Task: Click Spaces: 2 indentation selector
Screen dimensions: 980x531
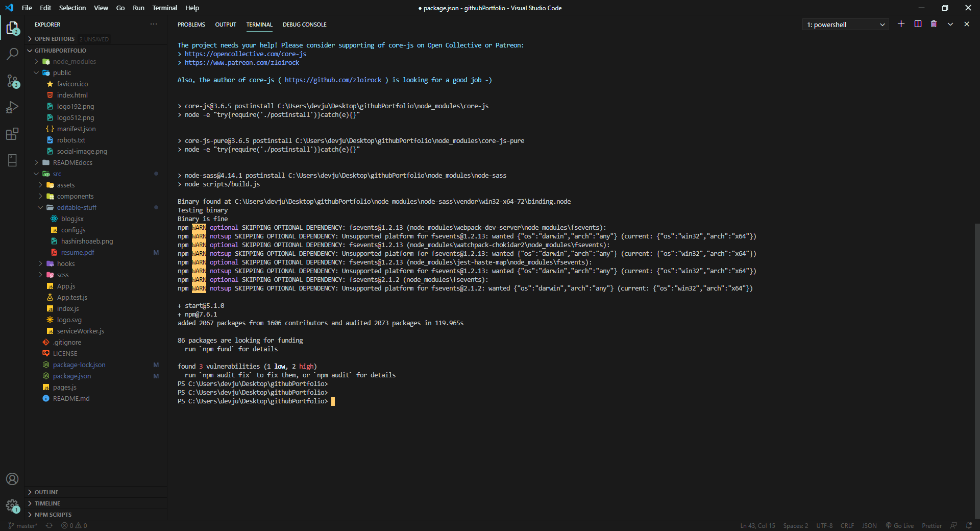Action: pos(796,525)
